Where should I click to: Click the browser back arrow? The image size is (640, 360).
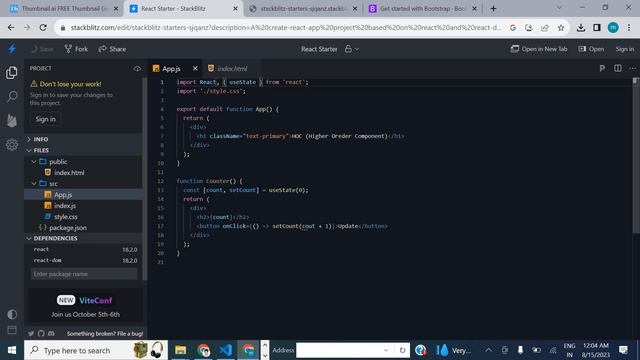tap(11, 28)
